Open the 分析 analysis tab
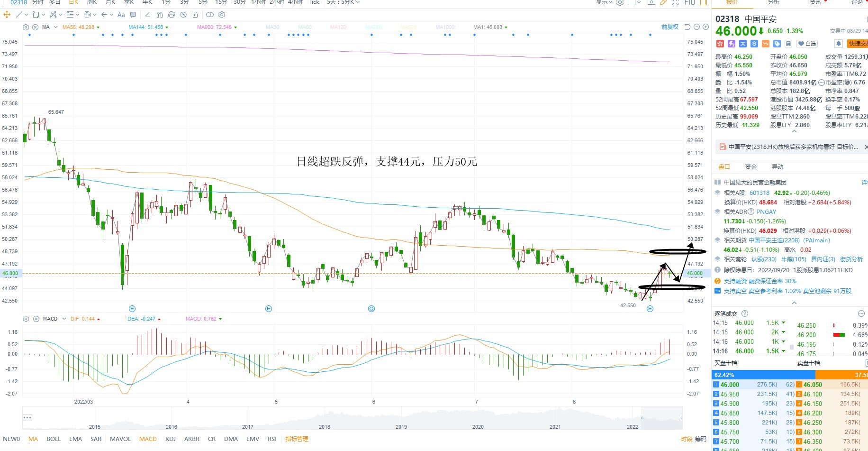 pyautogui.click(x=774, y=2)
